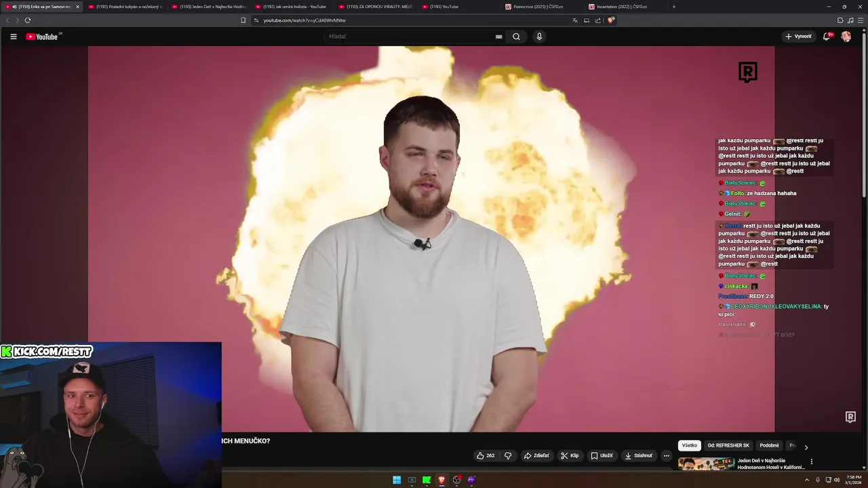Screen dimensions: 868x488
Task: Click the YouTube search magnifier button
Action: click(x=516, y=37)
